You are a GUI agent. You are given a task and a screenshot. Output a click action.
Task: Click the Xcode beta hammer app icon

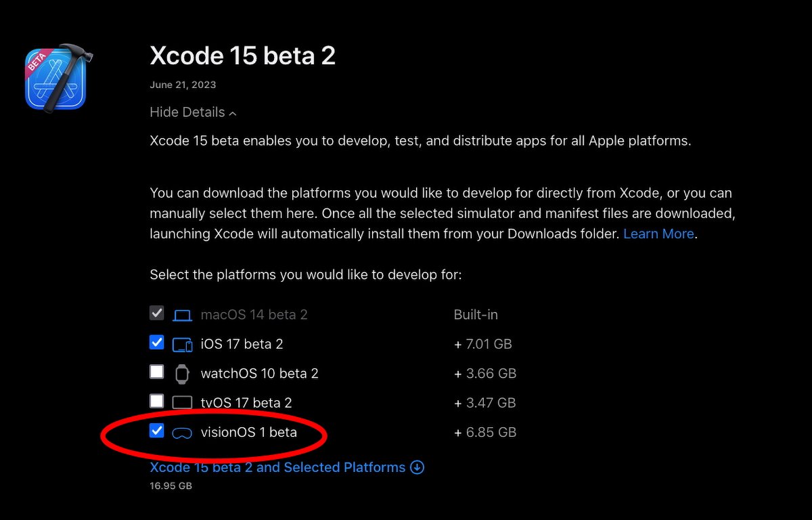pyautogui.click(x=58, y=77)
